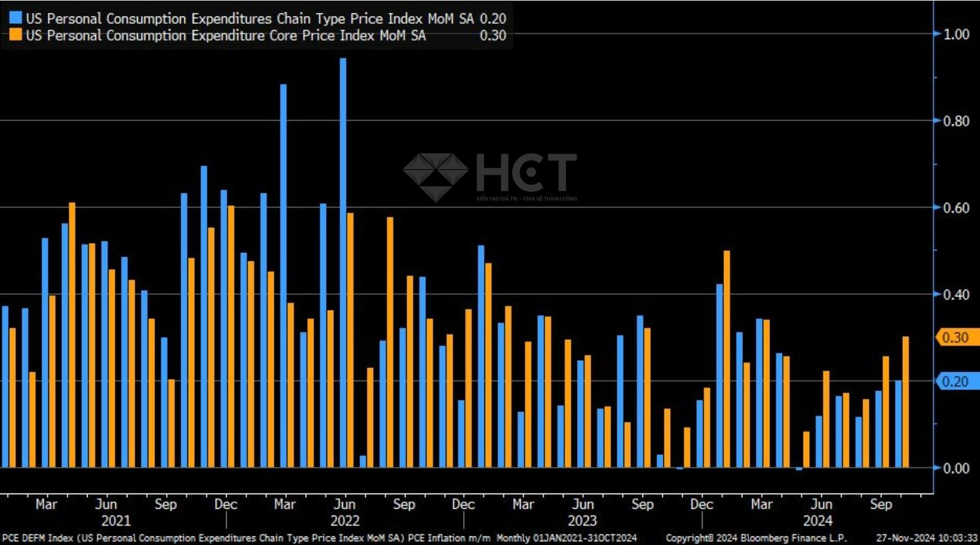Viewport: 980px width, 545px height.
Task: Click the blue 0.20 value tag on axis
Action: click(x=957, y=382)
